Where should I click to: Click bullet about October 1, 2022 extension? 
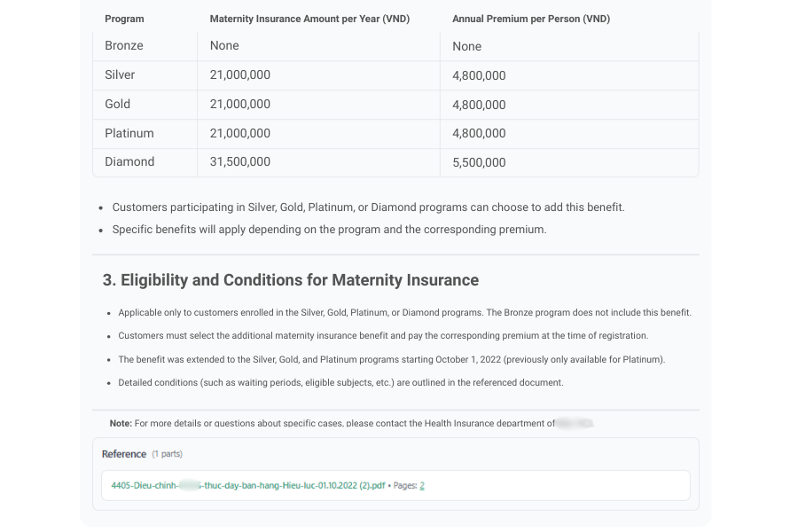coord(391,360)
